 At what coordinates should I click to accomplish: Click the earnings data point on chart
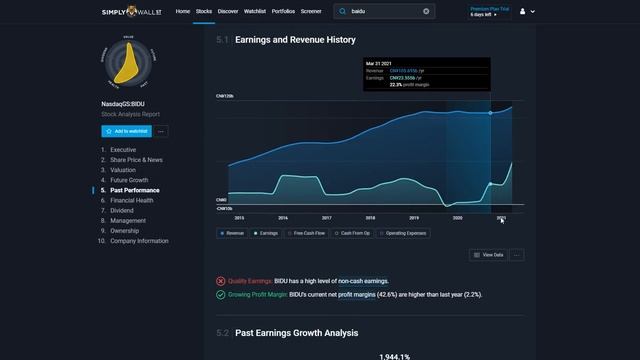491,184
